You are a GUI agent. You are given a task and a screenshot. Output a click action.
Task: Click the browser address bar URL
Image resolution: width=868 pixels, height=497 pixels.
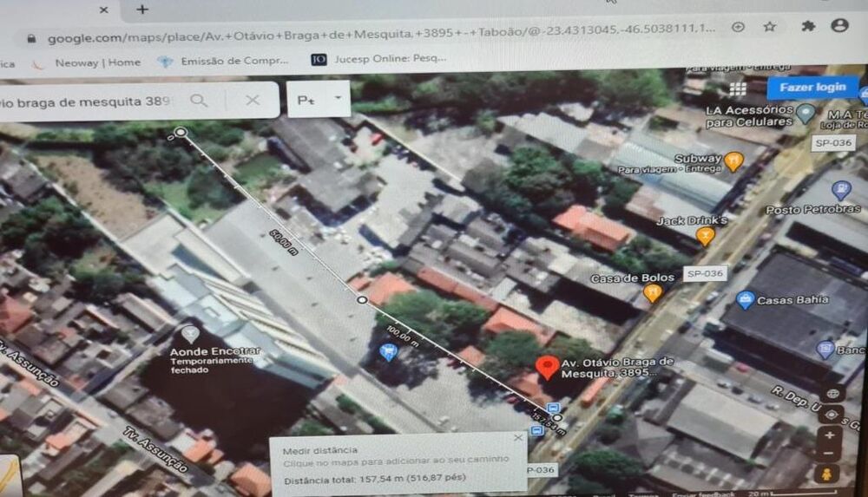pyautogui.click(x=373, y=29)
